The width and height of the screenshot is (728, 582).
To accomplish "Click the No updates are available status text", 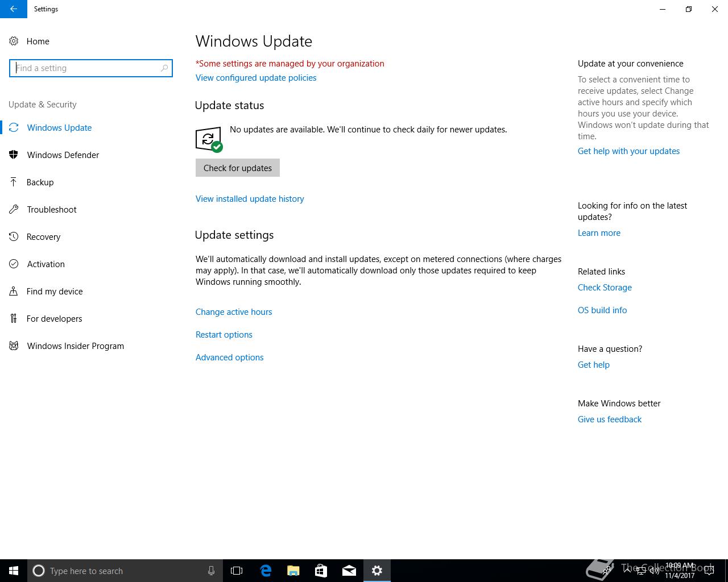I will tap(369, 130).
